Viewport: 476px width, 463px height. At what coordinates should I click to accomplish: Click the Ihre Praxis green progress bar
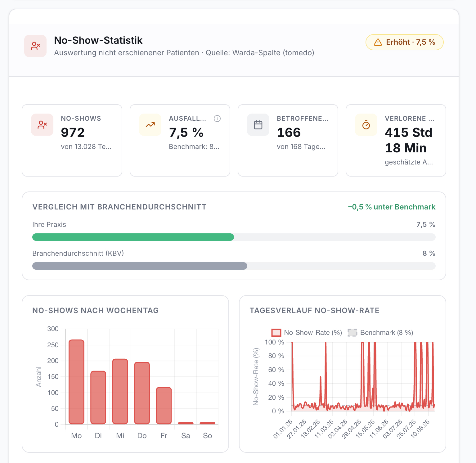(133, 237)
